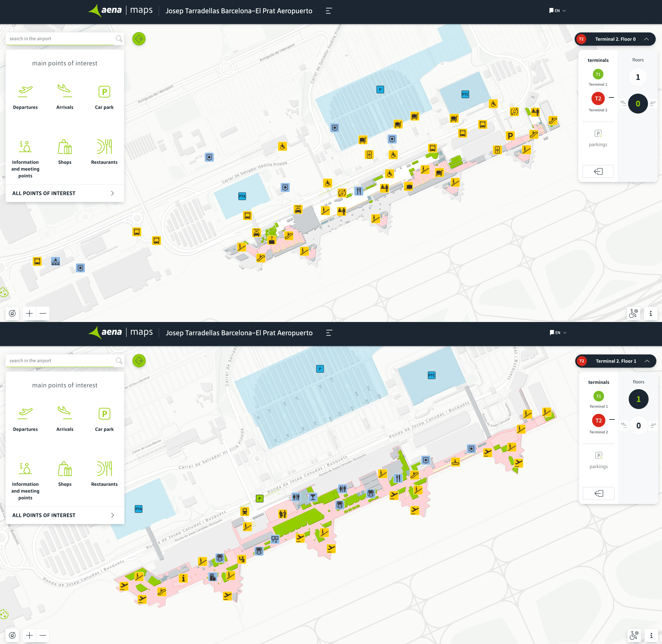Open the parkings tab in terminals panel

point(598,138)
